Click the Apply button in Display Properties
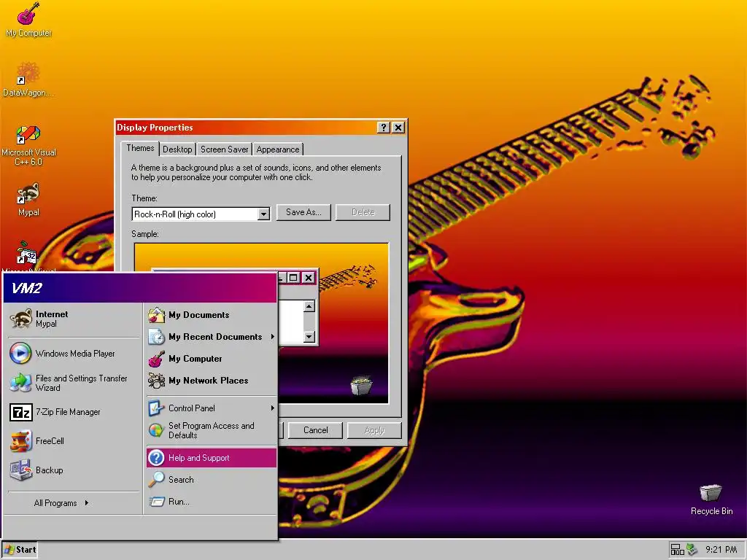The width and height of the screenshot is (747, 560). pos(374,430)
